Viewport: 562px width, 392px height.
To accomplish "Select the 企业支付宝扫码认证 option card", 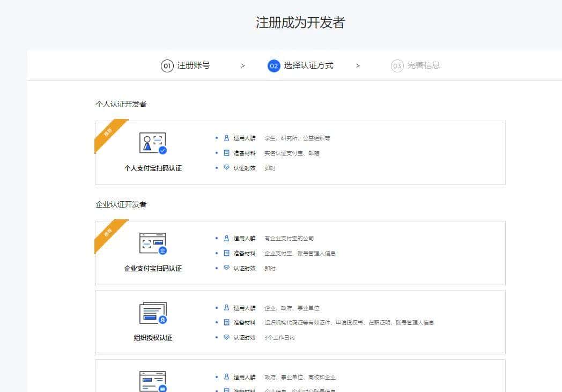I will pyautogui.click(x=300, y=252).
